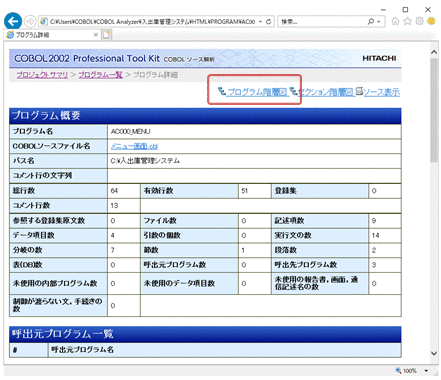Click the 呼出元プログラム数 label cell
Image resolution: width=441 pixels, height=380 pixels.
point(189,265)
